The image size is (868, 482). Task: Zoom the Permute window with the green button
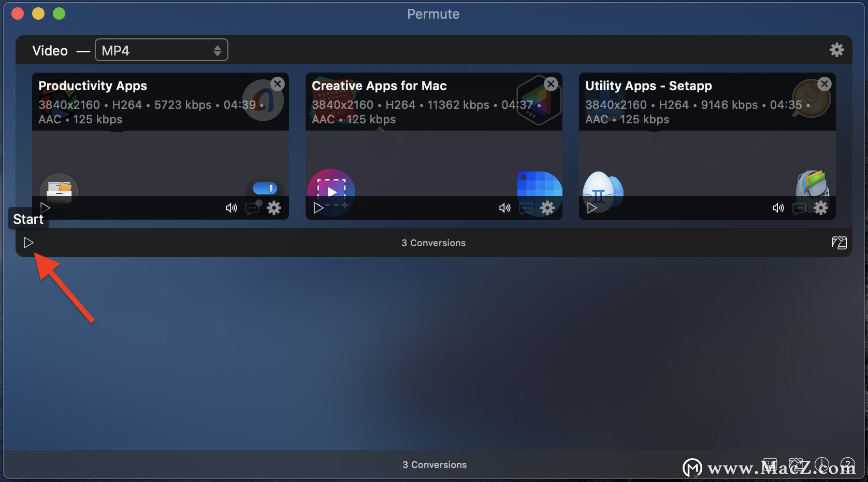pyautogui.click(x=59, y=13)
